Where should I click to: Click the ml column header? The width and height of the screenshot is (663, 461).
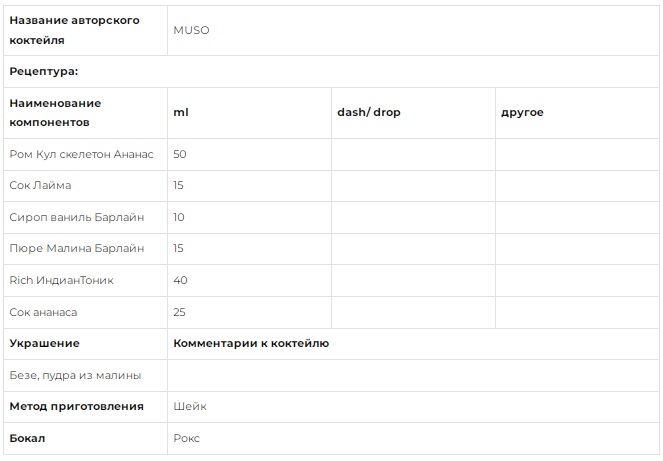pyautogui.click(x=249, y=113)
